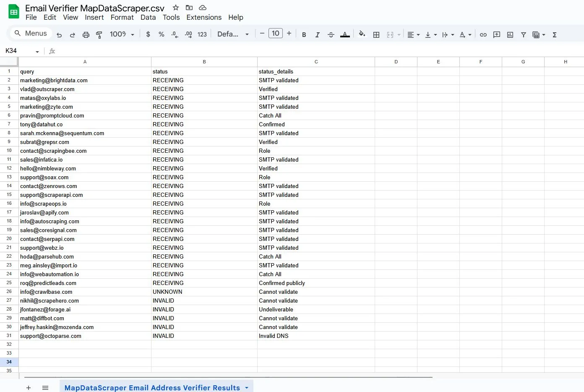Create a filter with funnel icon
The height and width of the screenshot is (392, 584).
point(524,35)
